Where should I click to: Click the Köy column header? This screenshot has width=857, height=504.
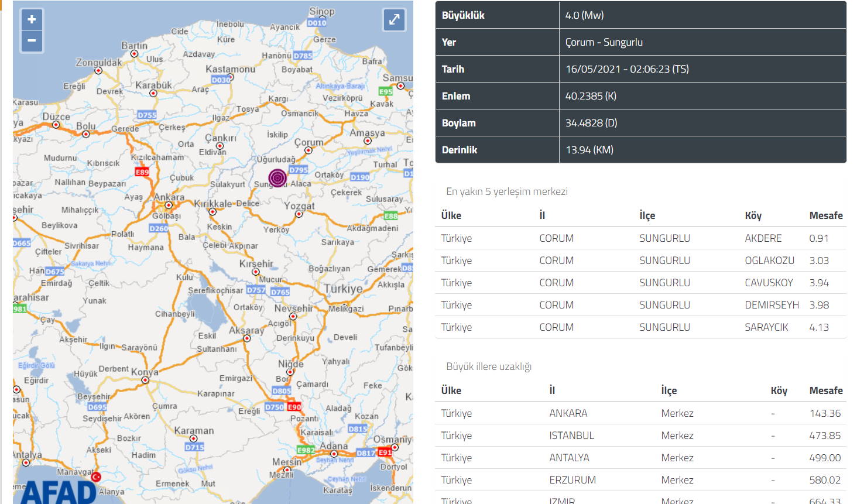tap(753, 215)
